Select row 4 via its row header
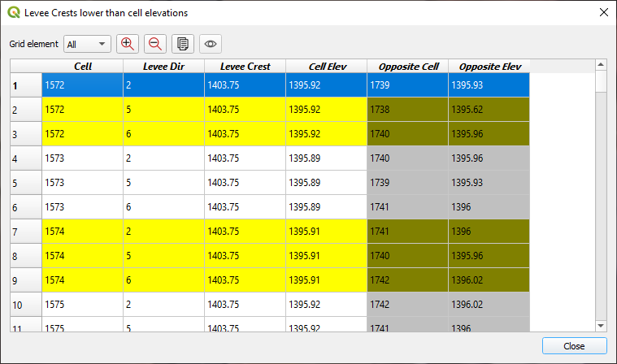Viewport: 617px width, 364px height. [x=25, y=158]
